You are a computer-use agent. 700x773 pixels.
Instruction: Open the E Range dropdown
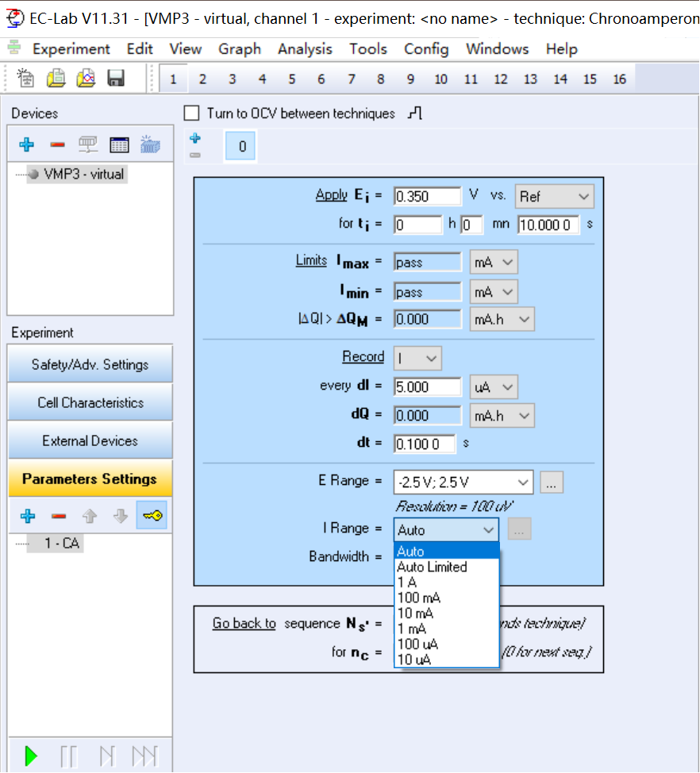tap(523, 482)
